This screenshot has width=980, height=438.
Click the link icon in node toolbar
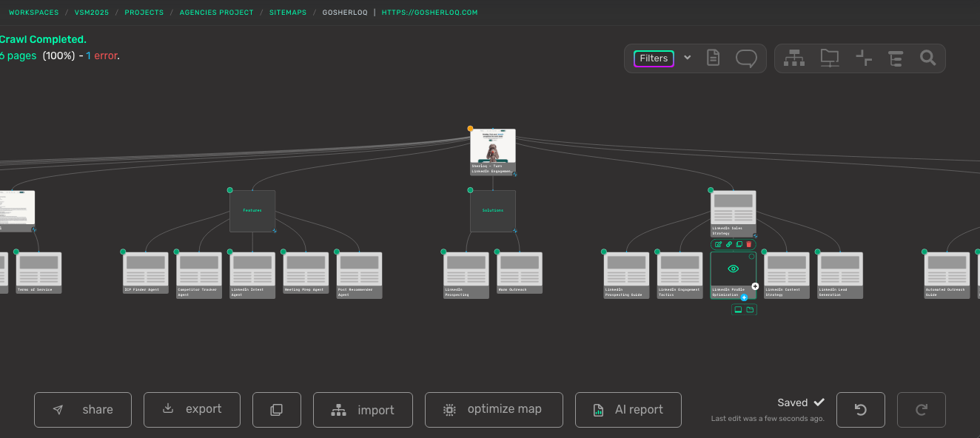728,244
